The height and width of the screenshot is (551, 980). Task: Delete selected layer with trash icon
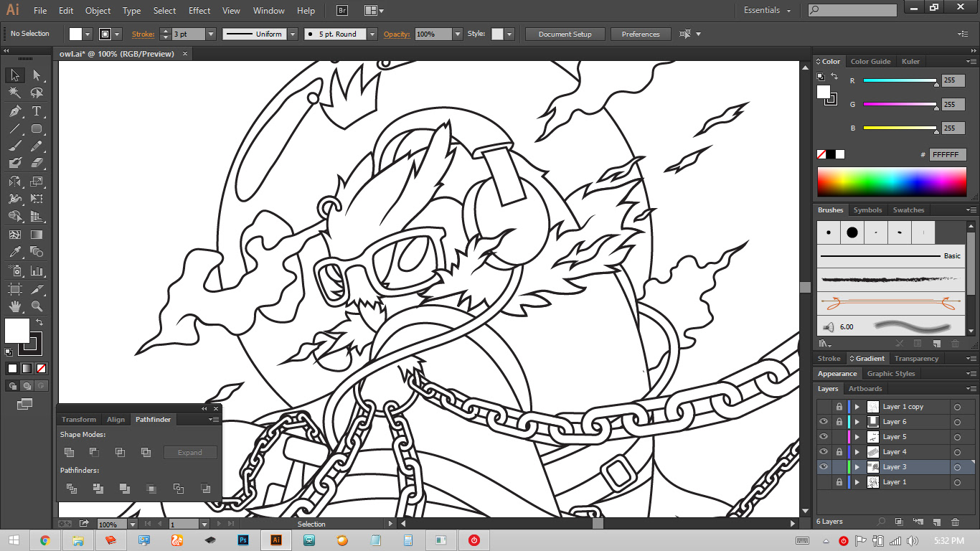955,522
